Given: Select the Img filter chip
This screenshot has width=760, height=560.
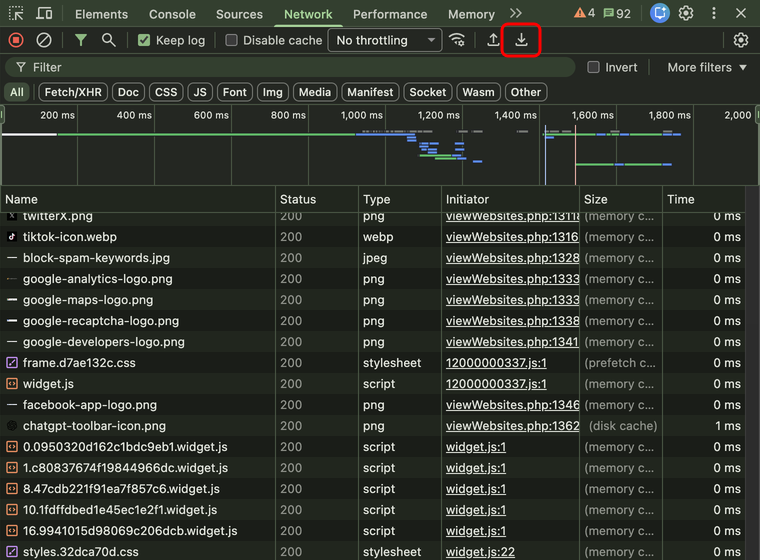Looking at the screenshot, I should [272, 92].
